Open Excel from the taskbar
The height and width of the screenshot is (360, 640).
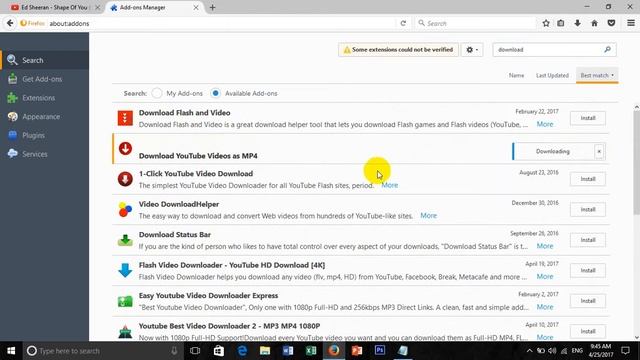coord(311,351)
